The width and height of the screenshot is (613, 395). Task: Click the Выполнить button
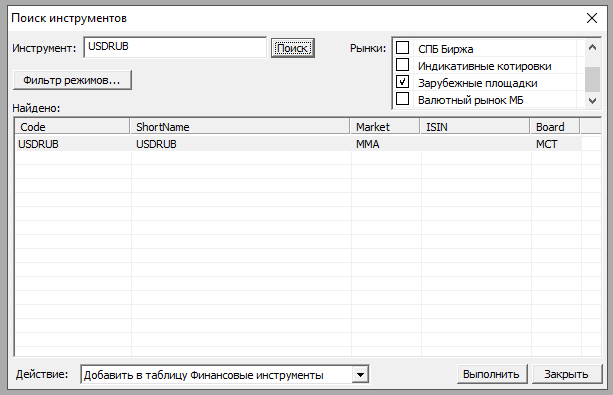pos(492,374)
